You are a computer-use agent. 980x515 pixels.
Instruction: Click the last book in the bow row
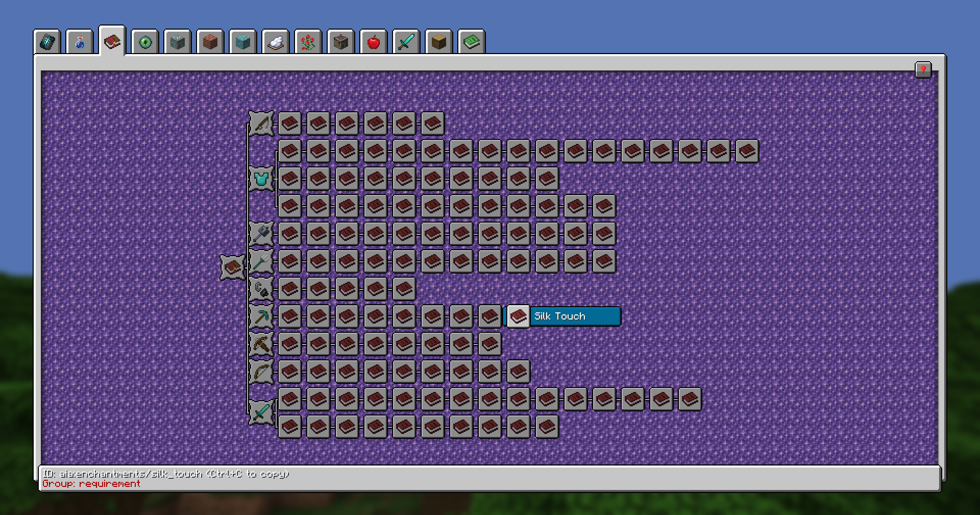(x=519, y=372)
